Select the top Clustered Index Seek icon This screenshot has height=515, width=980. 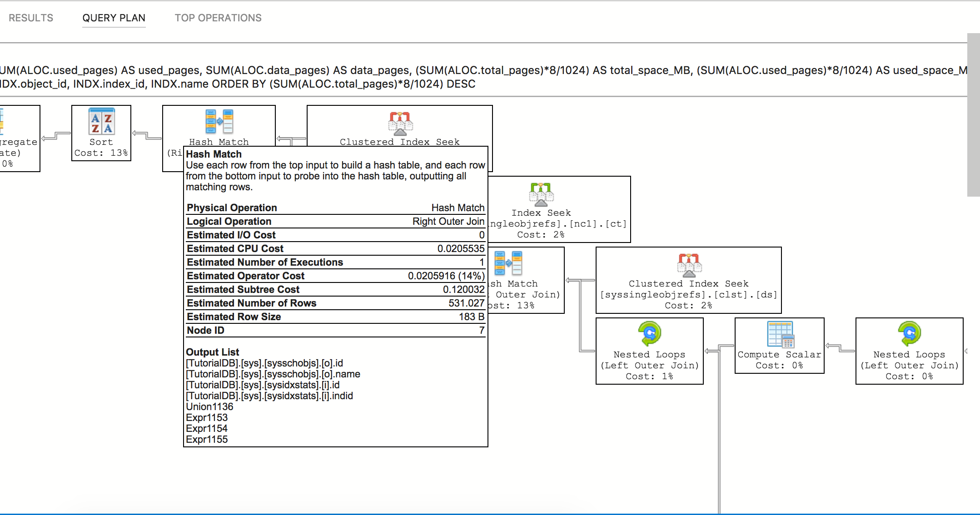tap(400, 123)
